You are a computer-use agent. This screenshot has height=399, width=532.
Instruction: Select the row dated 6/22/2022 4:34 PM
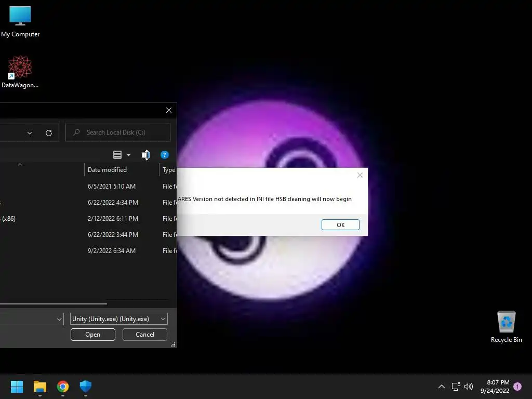pyautogui.click(x=88, y=203)
